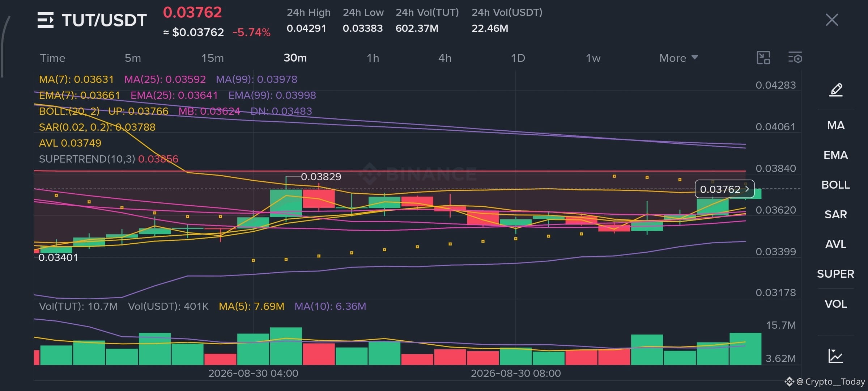Image resolution: width=868 pixels, height=391 pixels.
Task: Click the 2026-08-30 04:00 time marker
Action: click(x=253, y=373)
